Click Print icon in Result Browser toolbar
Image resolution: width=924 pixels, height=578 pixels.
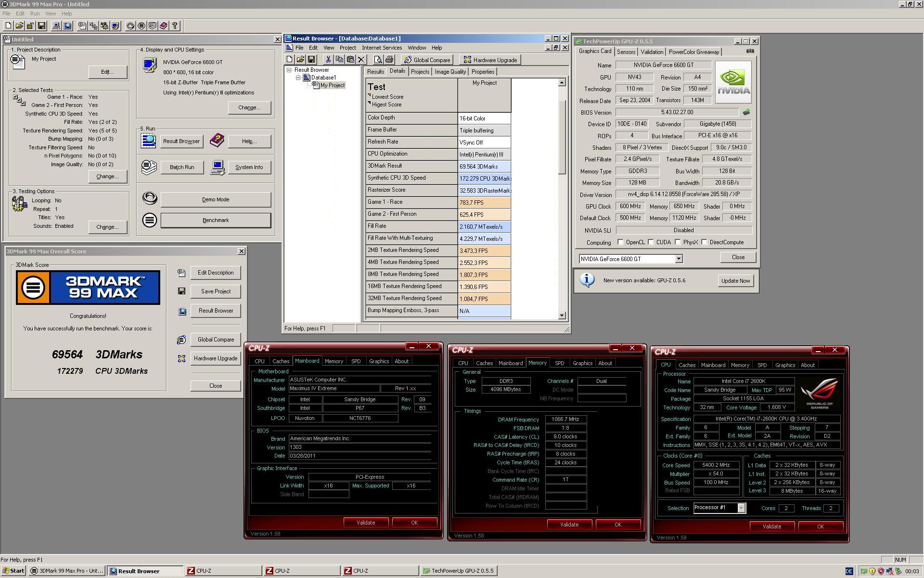(x=389, y=60)
